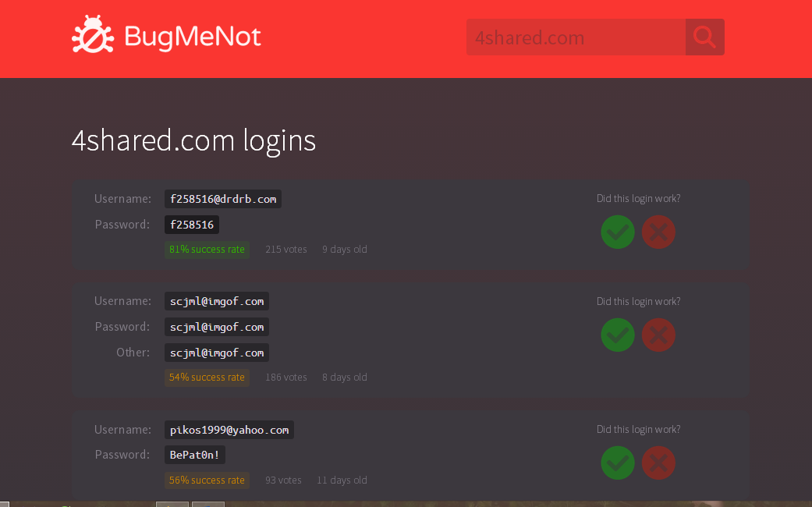Select the scjml@imgof.com username field

(x=217, y=301)
